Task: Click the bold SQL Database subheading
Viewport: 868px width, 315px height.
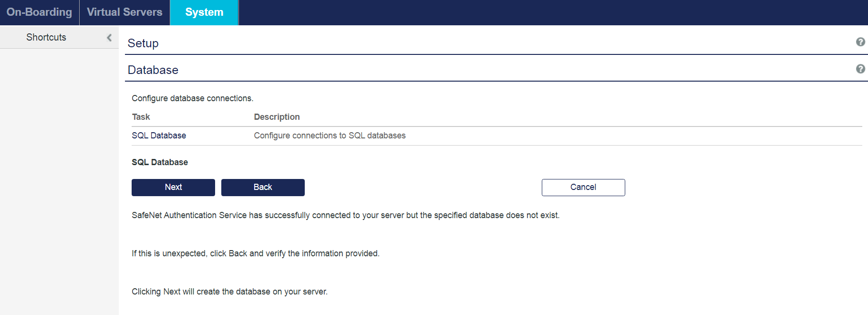Action: [x=160, y=162]
